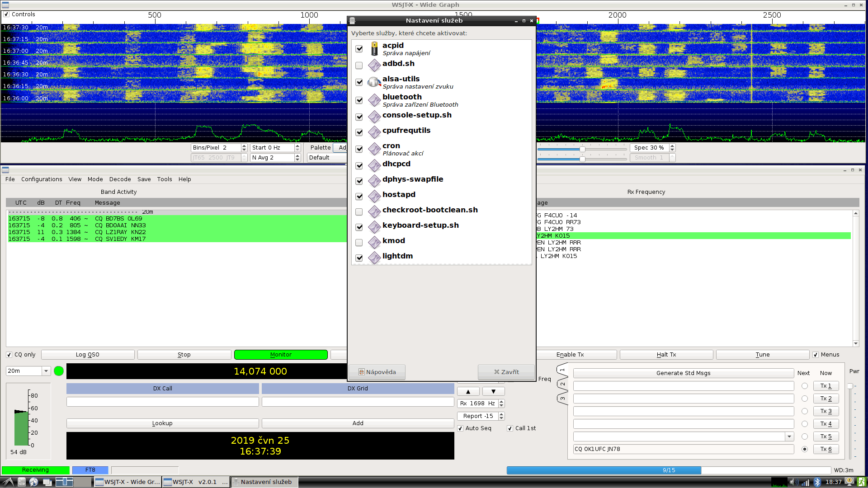868x488 pixels.
Task: Open the web browser launcher in taskbar
Action: tap(33, 482)
